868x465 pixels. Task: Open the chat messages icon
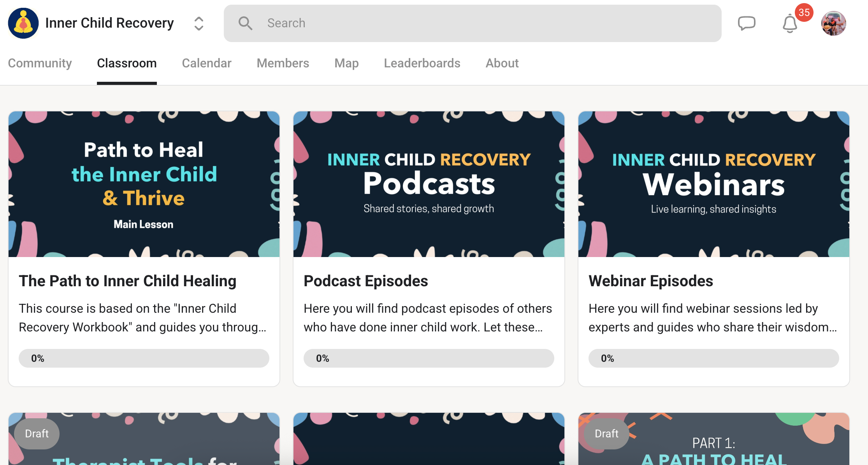[746, 23]
